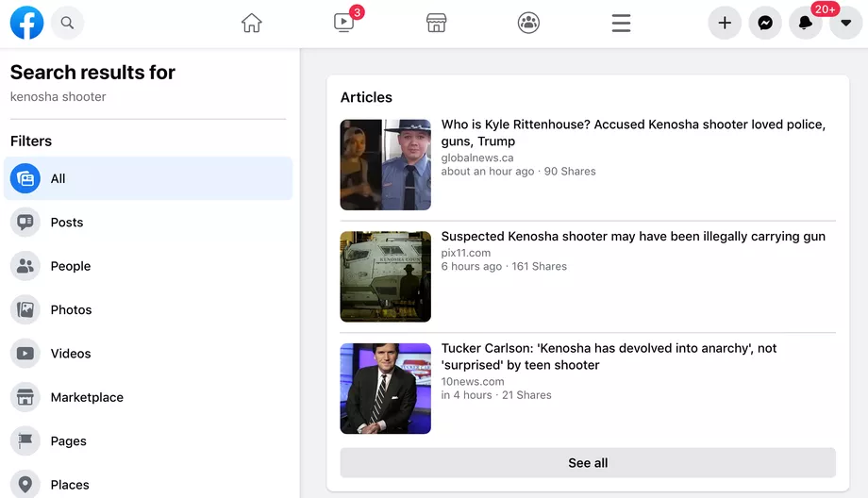
Task: Open the hamburger menu icon
Action: click(x=621, y=23)
